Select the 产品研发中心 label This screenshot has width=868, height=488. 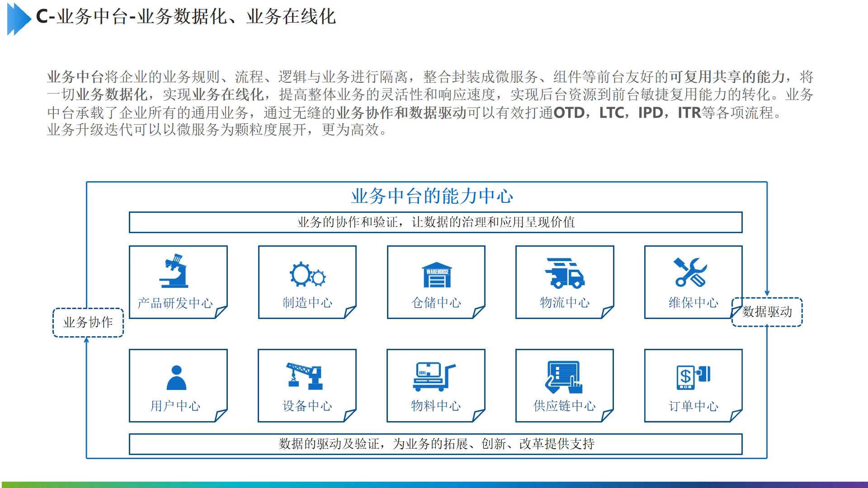coord(175,303)
